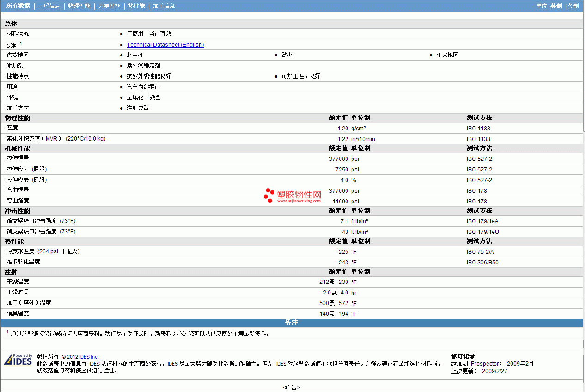Click the 加工（熔体）温度 row label
The height and width of the screenshot is (392, 585).
29,303
